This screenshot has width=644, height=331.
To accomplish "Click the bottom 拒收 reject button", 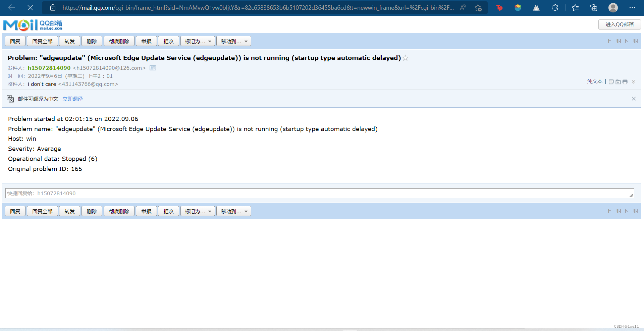I will click(168, 211).
